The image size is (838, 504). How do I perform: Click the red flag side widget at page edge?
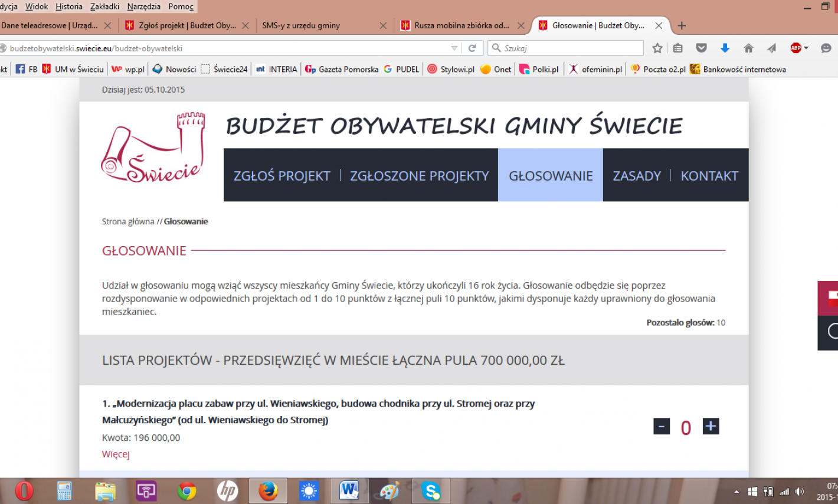828,298
